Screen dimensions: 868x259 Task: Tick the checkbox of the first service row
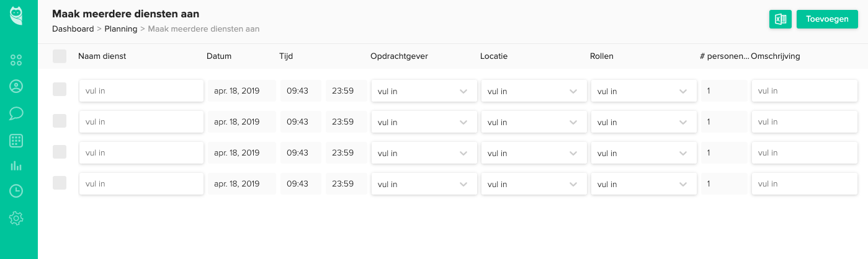tap(60, 89)
